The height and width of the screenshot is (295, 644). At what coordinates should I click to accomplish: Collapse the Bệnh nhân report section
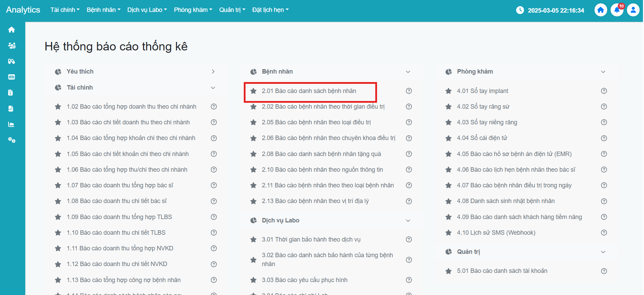[408, 72]
